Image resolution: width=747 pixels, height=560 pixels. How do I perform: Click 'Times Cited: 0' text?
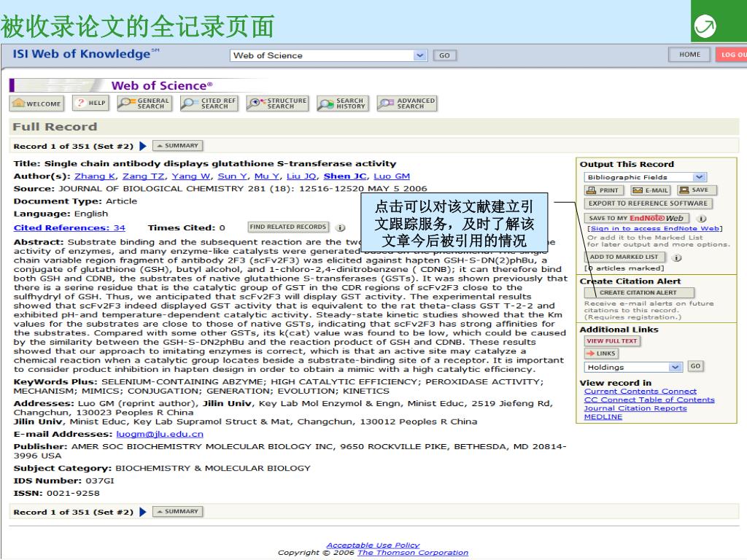point(186,227)
